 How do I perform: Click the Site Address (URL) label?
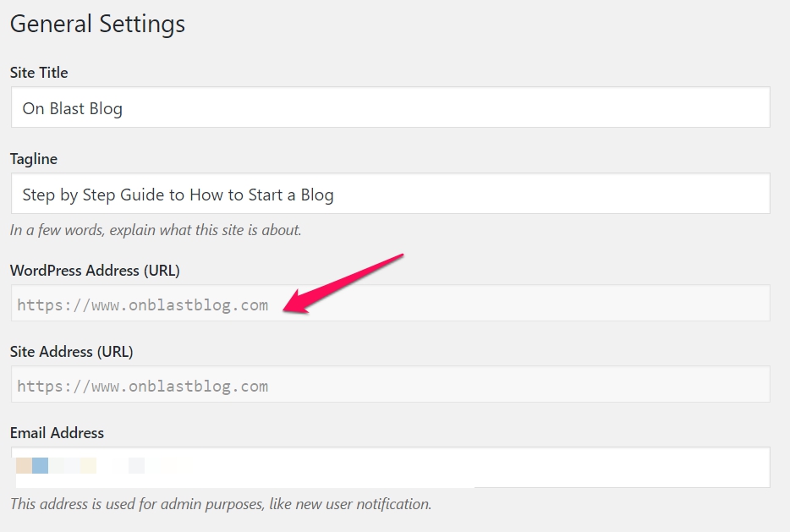72,352
